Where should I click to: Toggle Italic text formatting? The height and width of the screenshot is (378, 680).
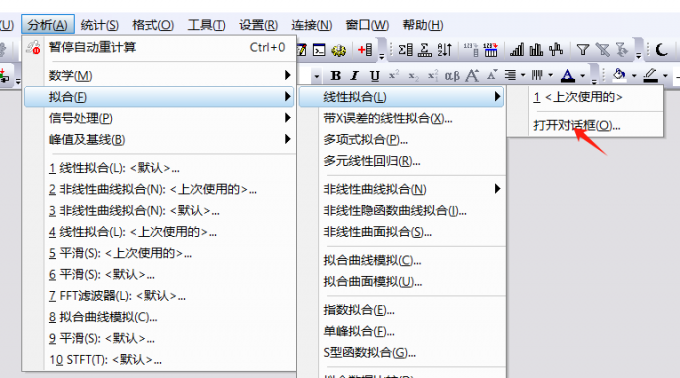point(355,76)
